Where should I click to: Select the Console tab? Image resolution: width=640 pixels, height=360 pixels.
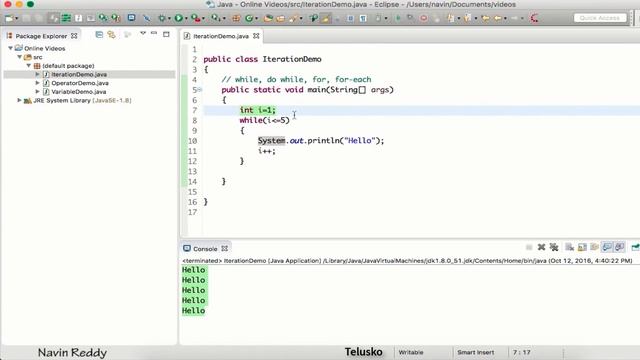tap(205, 249)
